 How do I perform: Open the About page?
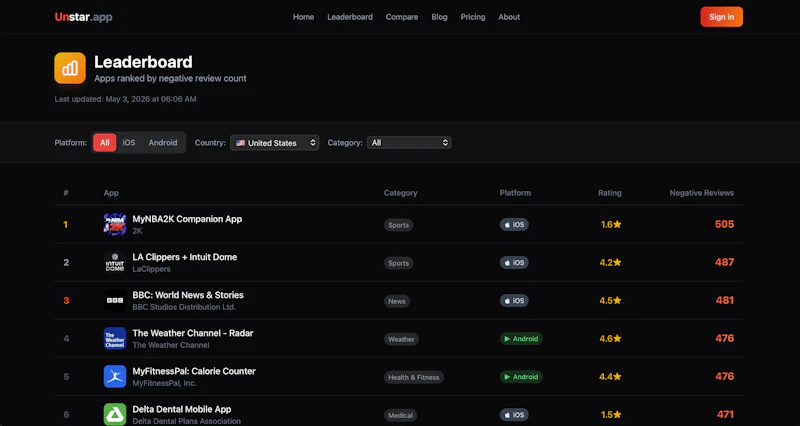509,17
